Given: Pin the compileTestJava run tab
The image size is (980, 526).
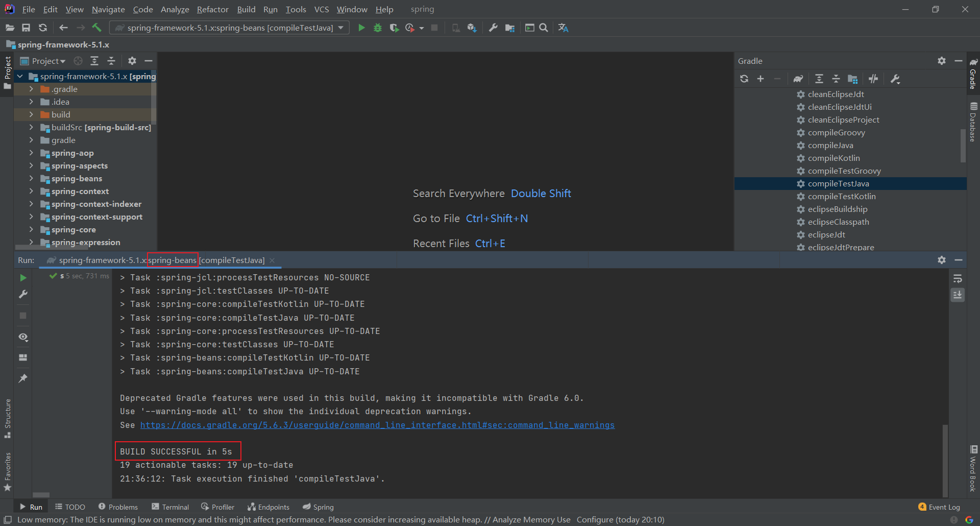Looking at the screenshot, I should coord(22,378).
